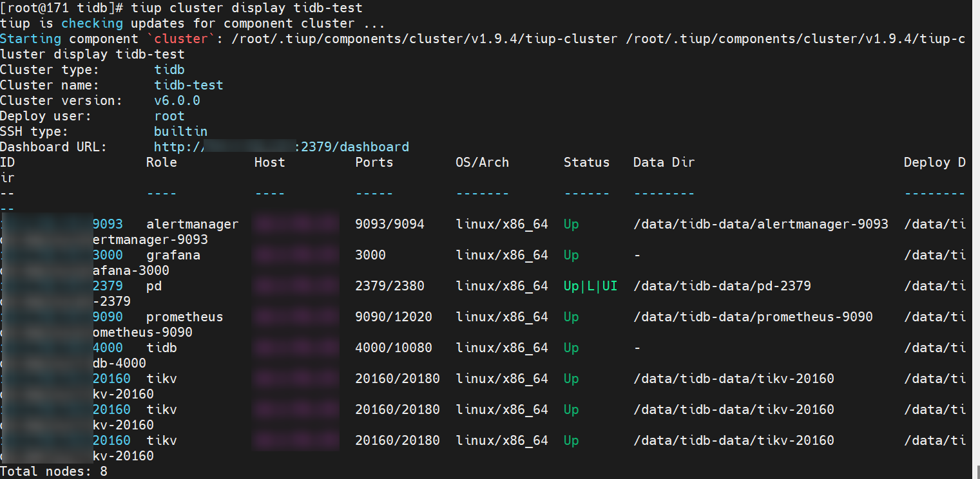Click the 'Host' column header

(x=270, y=162)
